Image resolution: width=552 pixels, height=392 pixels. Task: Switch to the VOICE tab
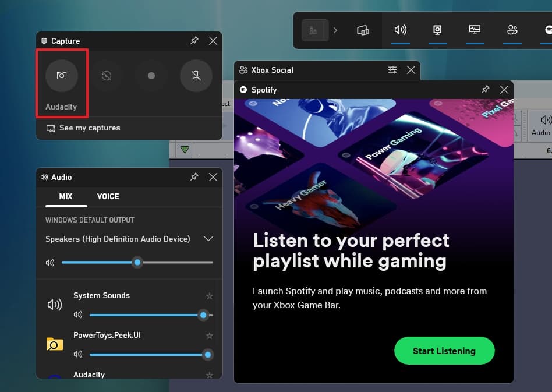(x=108, y=196)
